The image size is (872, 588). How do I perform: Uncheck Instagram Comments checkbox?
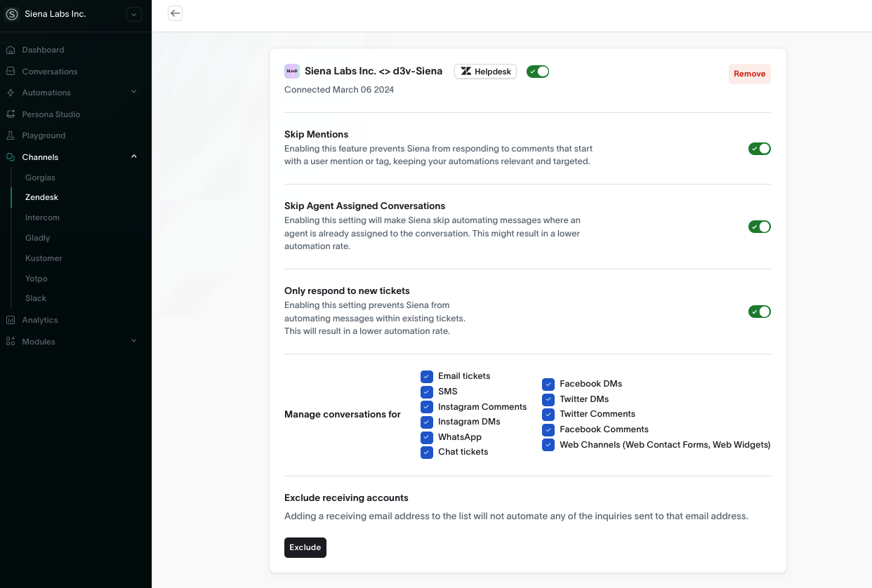(x=427, y=407)
